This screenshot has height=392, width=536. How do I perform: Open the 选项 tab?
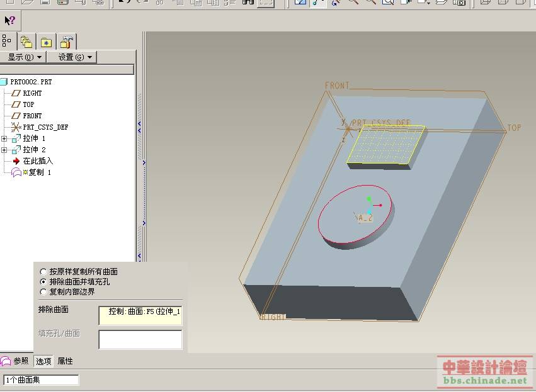click(x=43, y=361)
